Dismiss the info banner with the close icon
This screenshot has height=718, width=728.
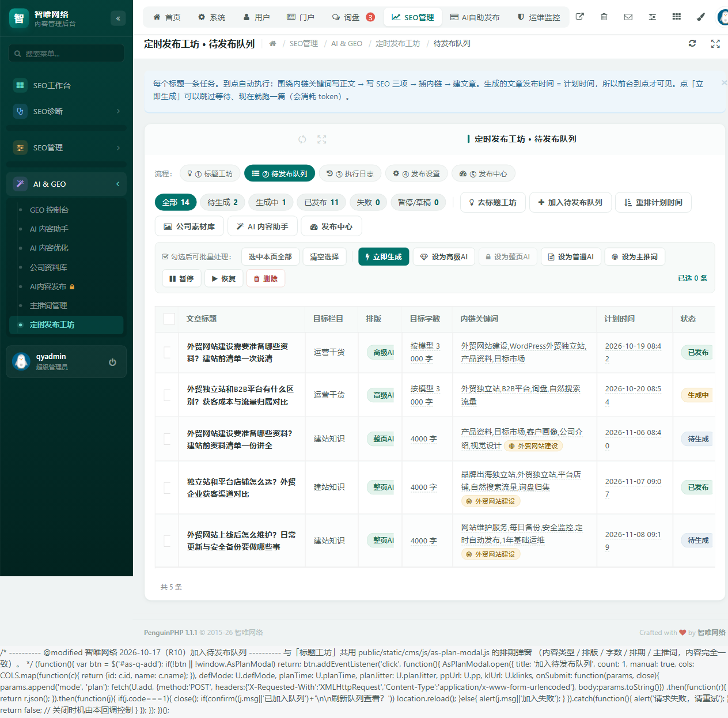[x=724, y=83]
